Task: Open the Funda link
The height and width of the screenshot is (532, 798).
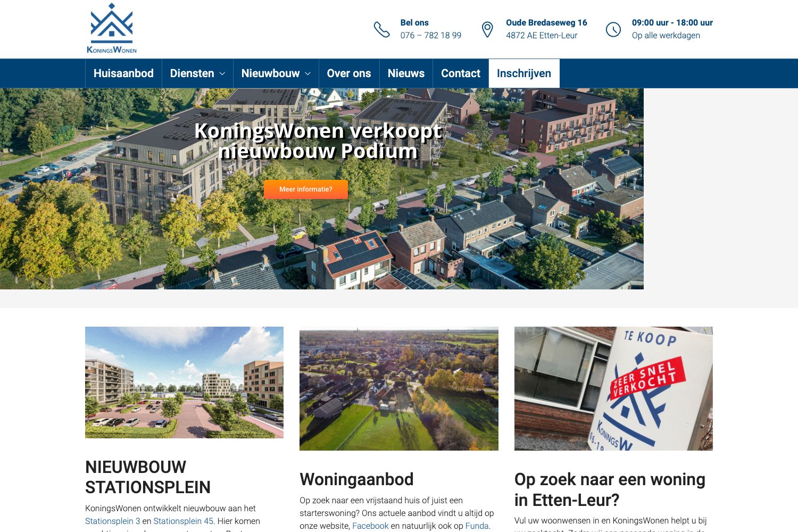Action: (x=477, y=526)
